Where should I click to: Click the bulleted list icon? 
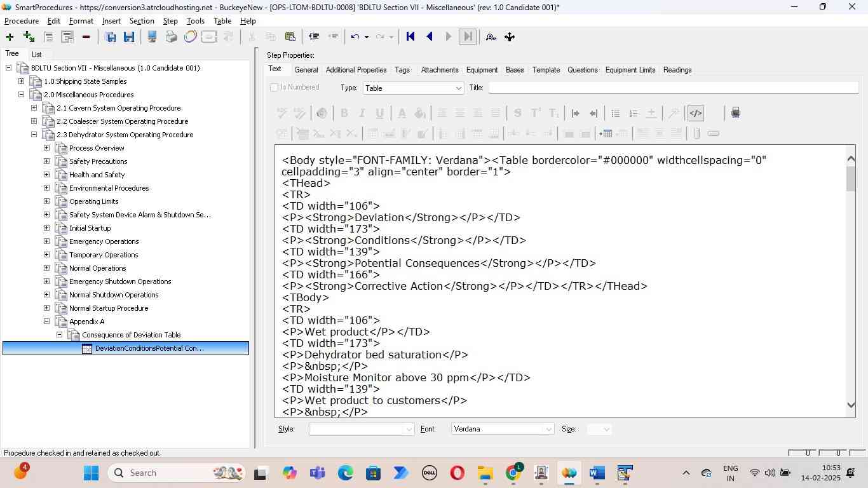click(x=615, y=113)
